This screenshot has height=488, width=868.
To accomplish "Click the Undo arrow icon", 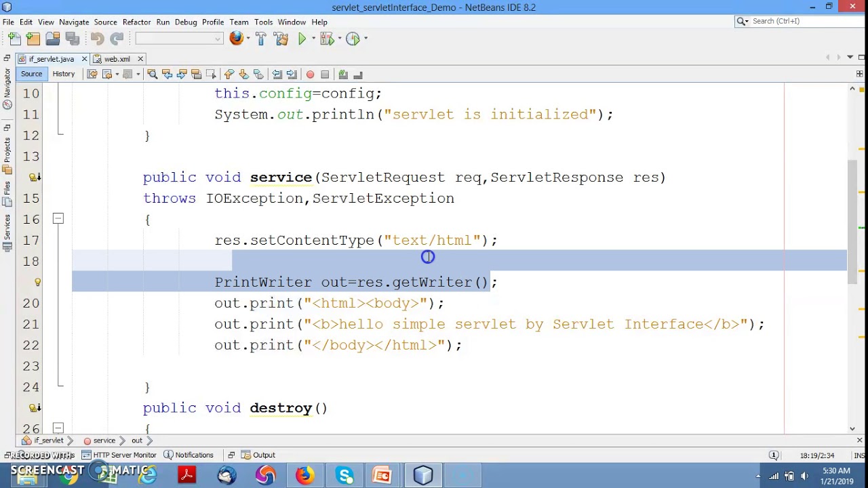I will (x=97, y=39).
